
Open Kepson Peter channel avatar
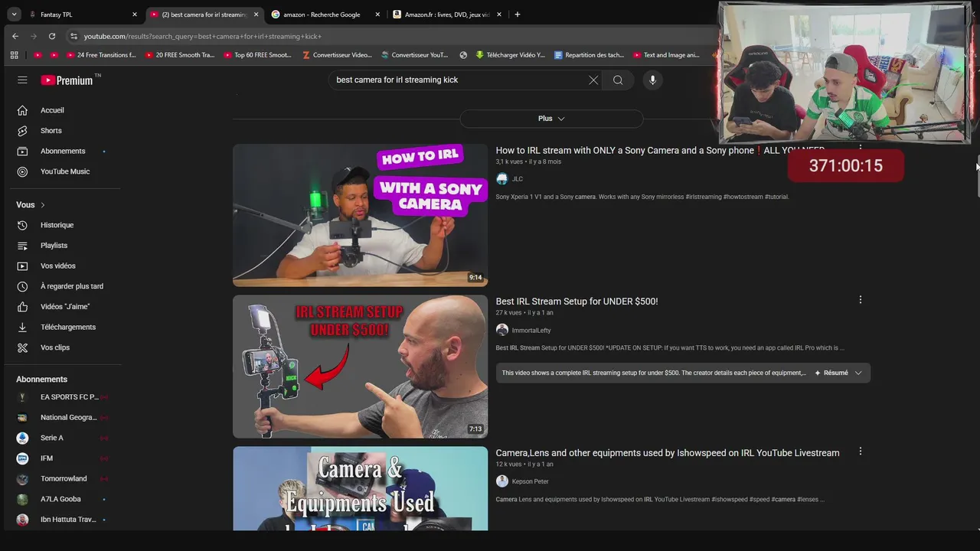(x=501, y=481)
